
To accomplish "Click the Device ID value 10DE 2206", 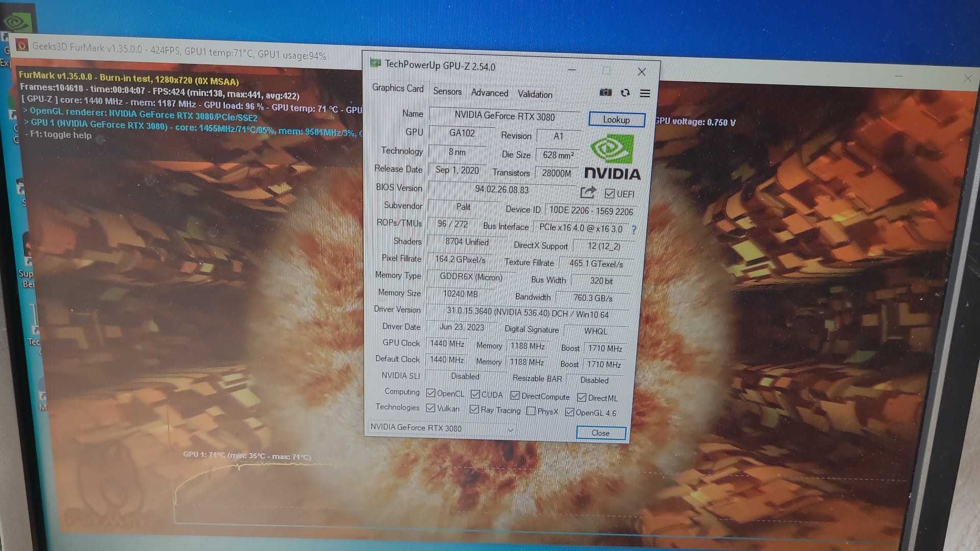I will click(591, 211).
